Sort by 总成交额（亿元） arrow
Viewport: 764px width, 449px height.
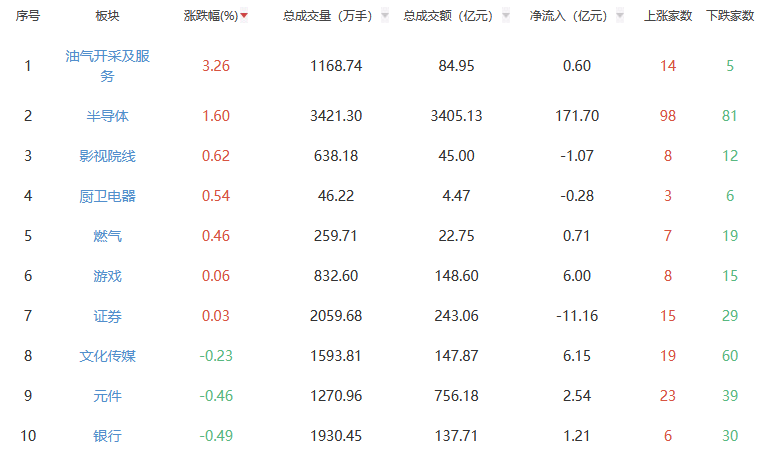pyautogui.click(x=506, y=16)
